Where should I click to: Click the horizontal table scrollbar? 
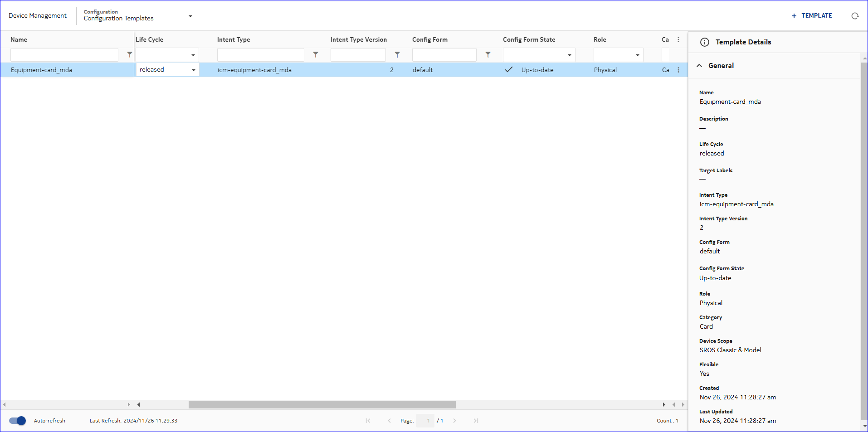click(322, 404)
